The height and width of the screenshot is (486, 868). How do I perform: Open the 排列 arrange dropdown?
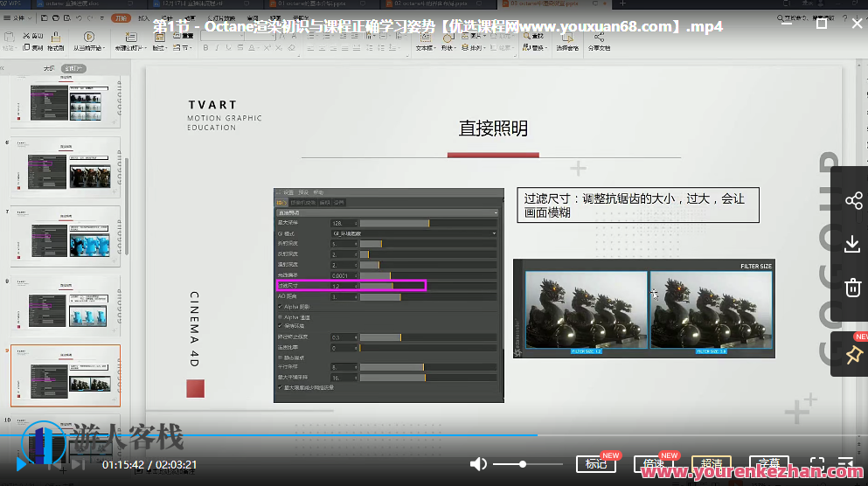click(x=473, y=48)
